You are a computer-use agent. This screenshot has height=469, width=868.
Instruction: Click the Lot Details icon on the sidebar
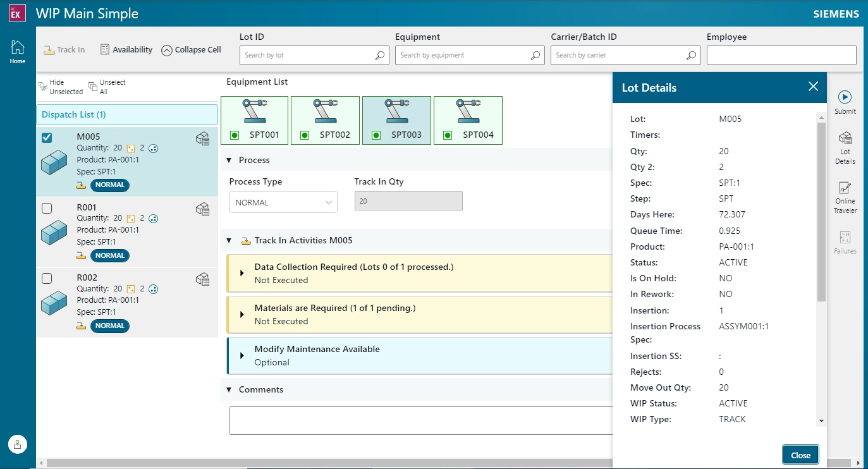pos(845,145)
